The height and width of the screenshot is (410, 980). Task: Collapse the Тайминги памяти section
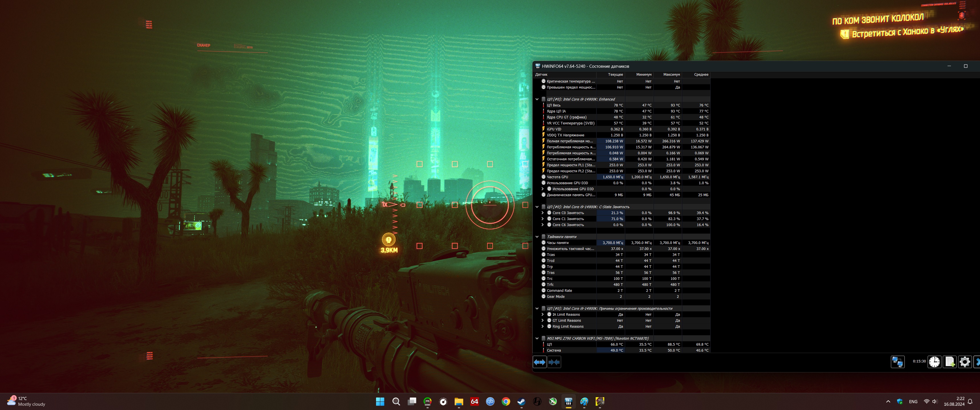(537, 237)
